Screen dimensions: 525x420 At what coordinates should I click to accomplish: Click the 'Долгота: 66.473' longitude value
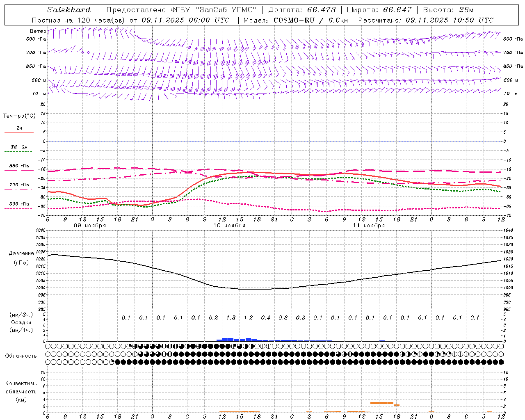pyautogui.click(x=302, y=10)
